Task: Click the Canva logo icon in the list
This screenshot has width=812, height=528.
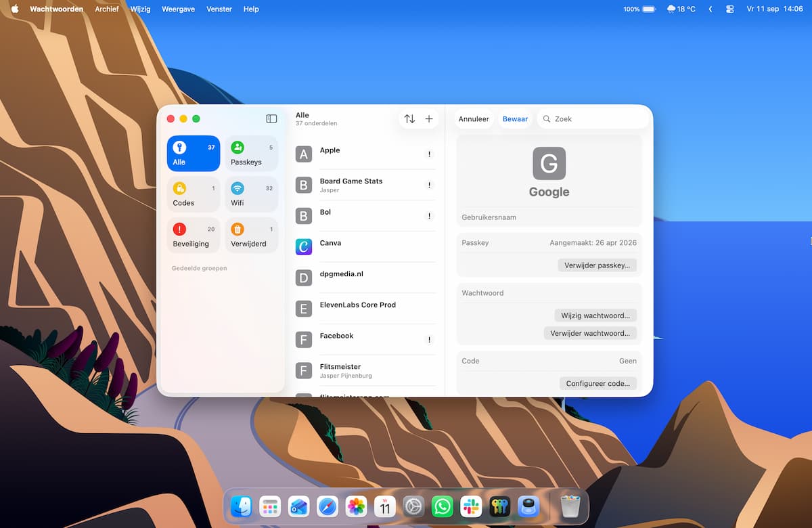Action: (x=304, y=246)
